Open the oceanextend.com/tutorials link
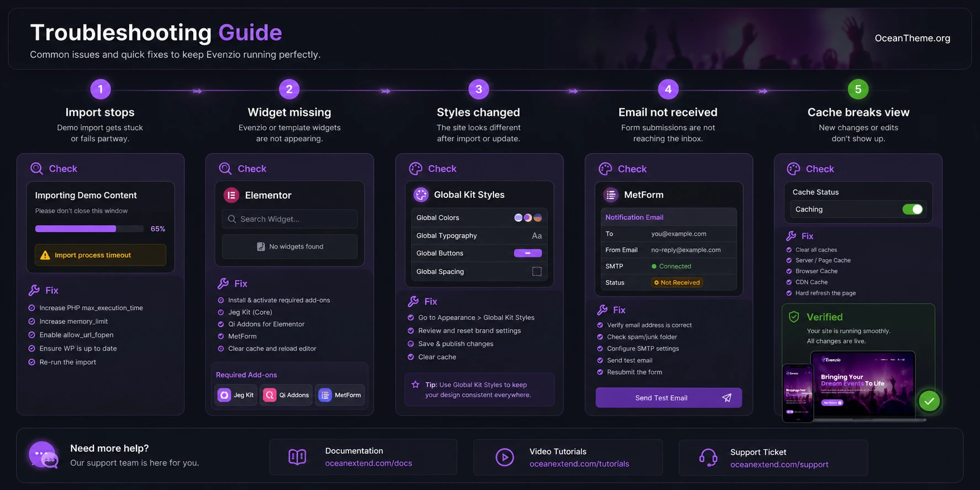The width and height of the screenshot is (980, 490). pyautogui.click(x=579, y=464)
